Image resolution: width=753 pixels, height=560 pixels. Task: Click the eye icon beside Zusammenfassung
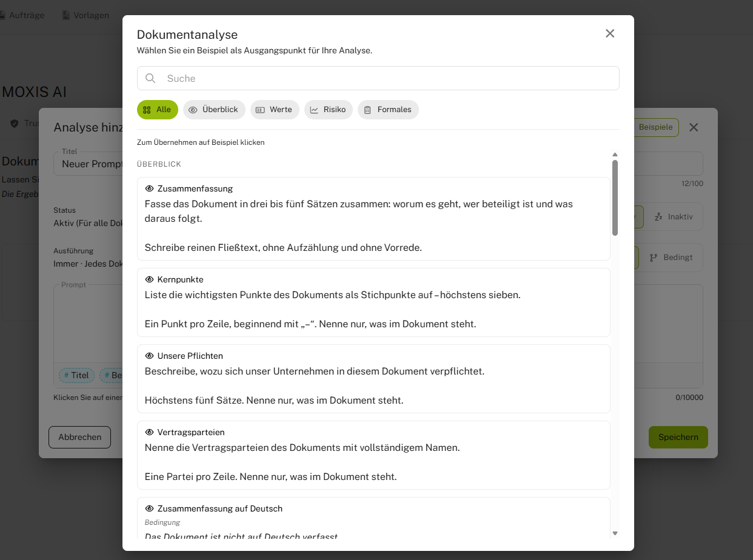click(x=149, y=188)
